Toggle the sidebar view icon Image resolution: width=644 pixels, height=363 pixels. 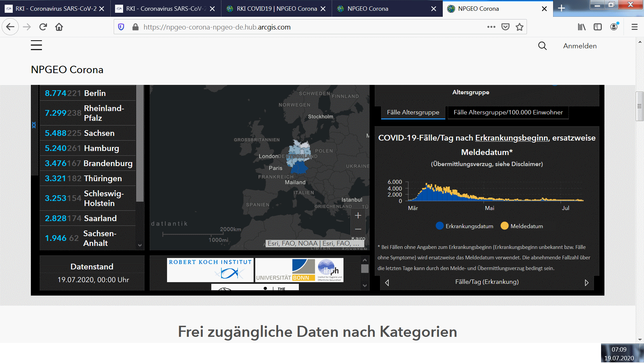pyautogui.click(x=598, y=27)
